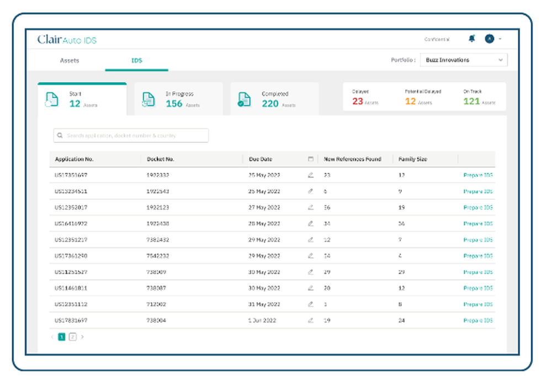
Task: Prepare IDS for US12351112
Action: point(478,304)
